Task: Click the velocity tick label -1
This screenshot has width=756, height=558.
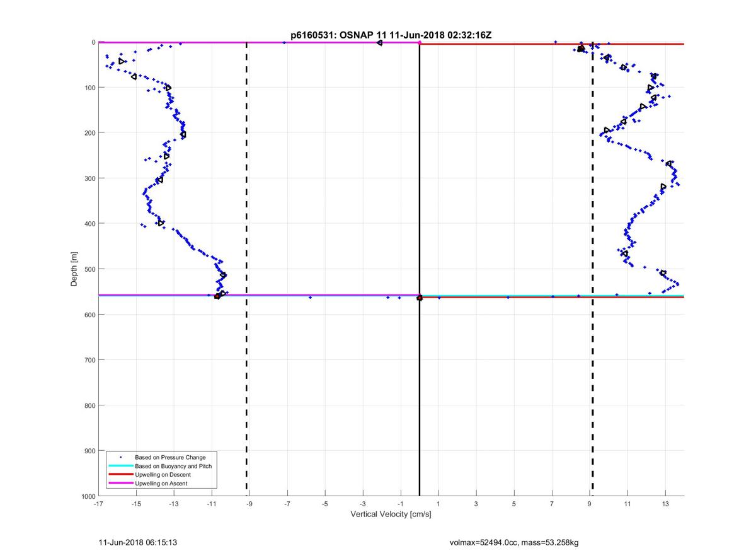Action: coord(401,504)
